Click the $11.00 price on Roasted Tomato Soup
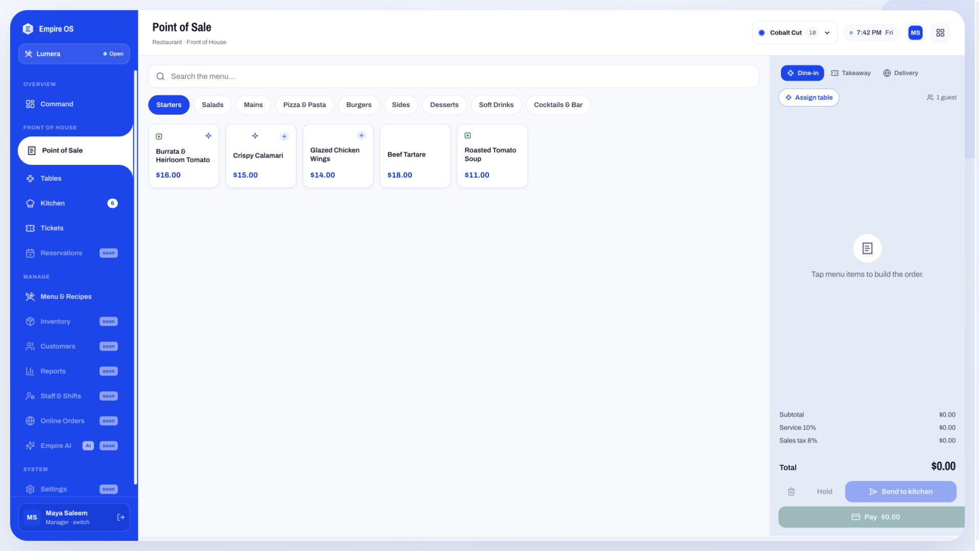Screen dimensions: 980x551 pyautogui.click(x=477, y=175)
